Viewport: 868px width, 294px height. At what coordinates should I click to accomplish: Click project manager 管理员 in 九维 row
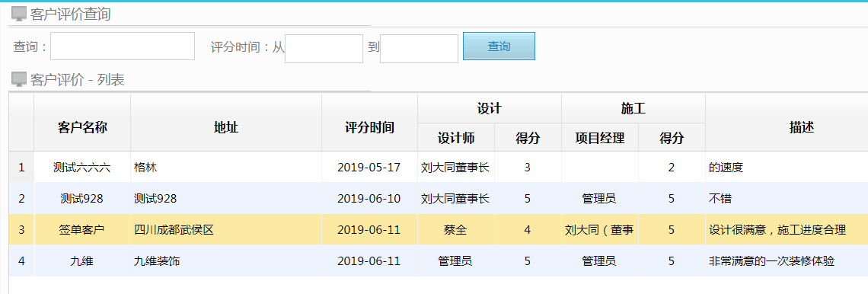pyautogui.click(x=599, y=260)
